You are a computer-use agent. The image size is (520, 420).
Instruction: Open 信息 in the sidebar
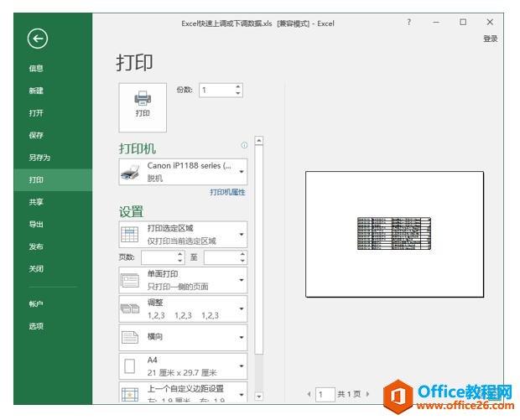point(36,68)
